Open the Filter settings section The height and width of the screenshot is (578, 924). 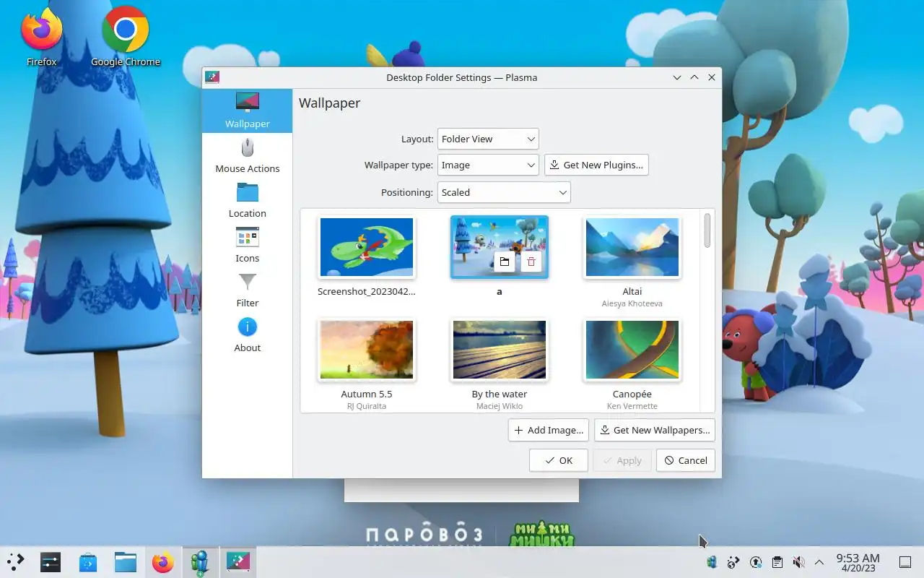tap(247, 290)
